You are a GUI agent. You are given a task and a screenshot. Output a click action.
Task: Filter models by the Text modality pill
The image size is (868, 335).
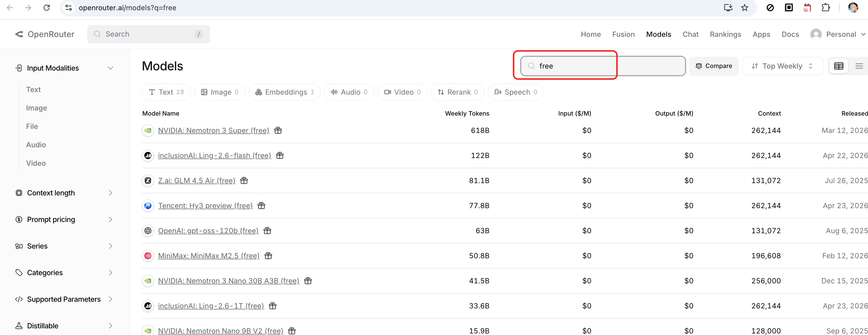tap(166, 92)
